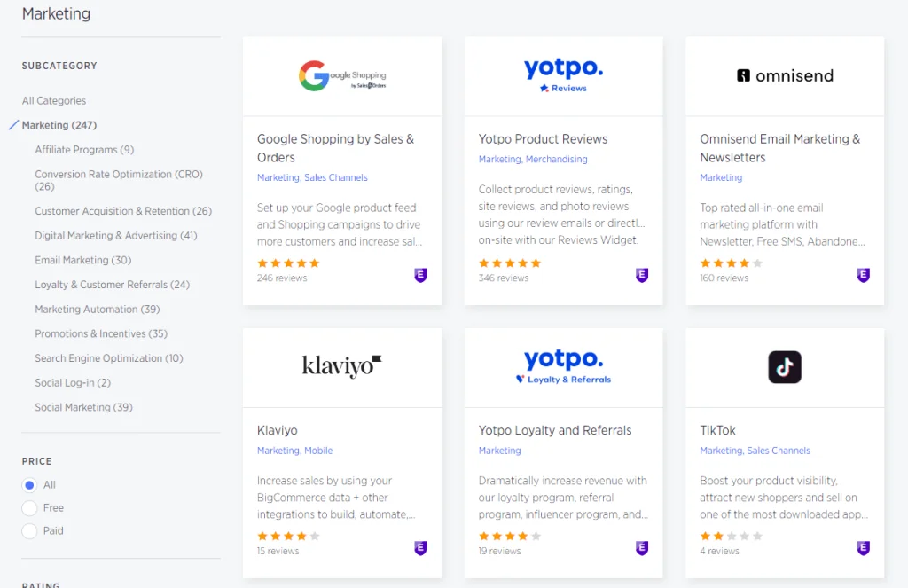
Task: Open the Omnisend logo thumbnail
Action: pyautogui.click(x=785, y=76)
